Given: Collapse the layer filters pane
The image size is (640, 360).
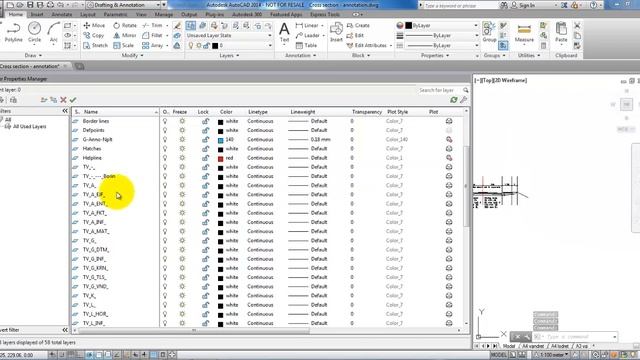Looking at the screenshot, I should (x=65, y=111).
